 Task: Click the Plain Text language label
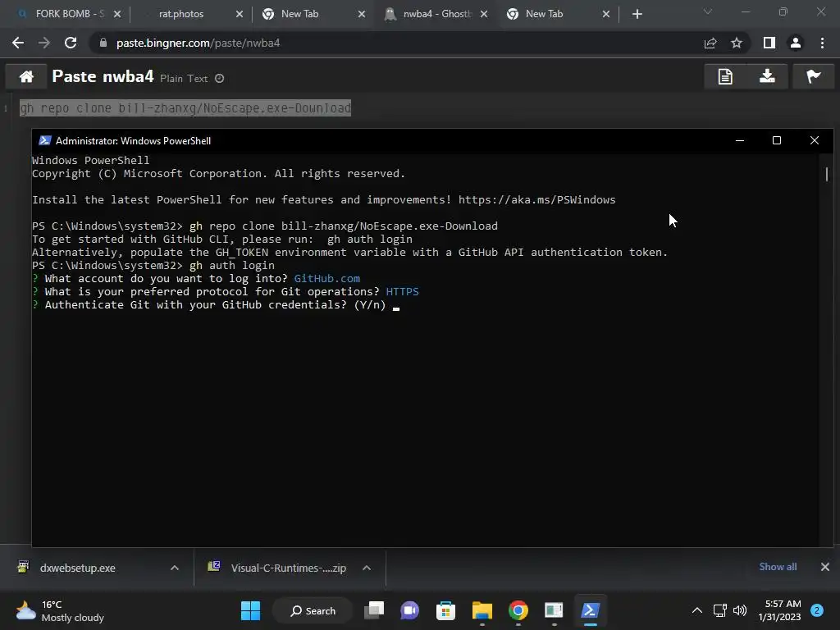[184, 79]
